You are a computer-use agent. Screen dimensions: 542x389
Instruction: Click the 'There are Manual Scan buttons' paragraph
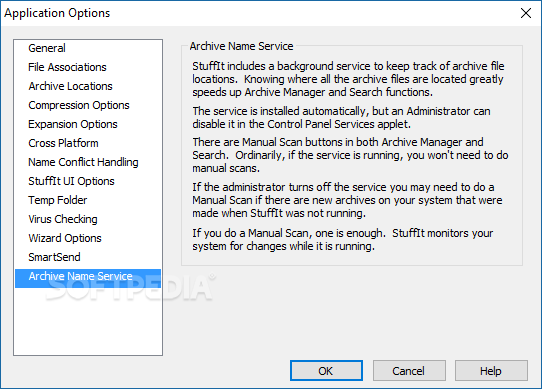point(350,155)
